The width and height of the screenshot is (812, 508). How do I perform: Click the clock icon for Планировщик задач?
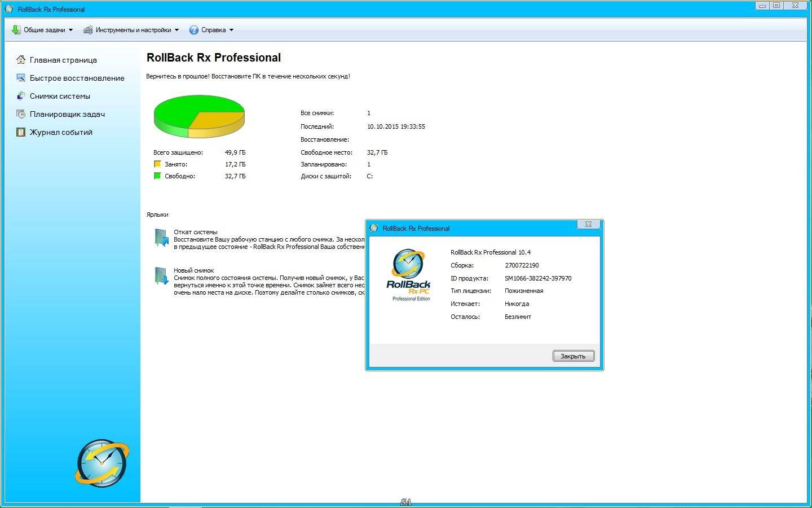[21, 114]
